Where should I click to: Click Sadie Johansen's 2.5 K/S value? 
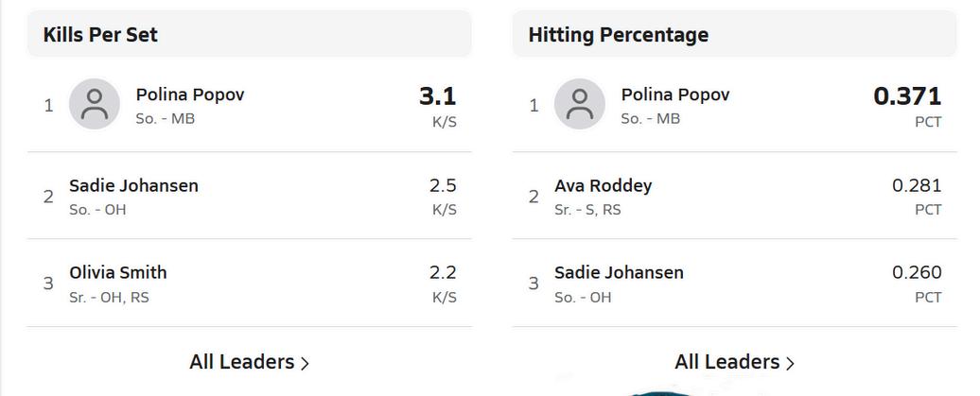click(443, 185)
